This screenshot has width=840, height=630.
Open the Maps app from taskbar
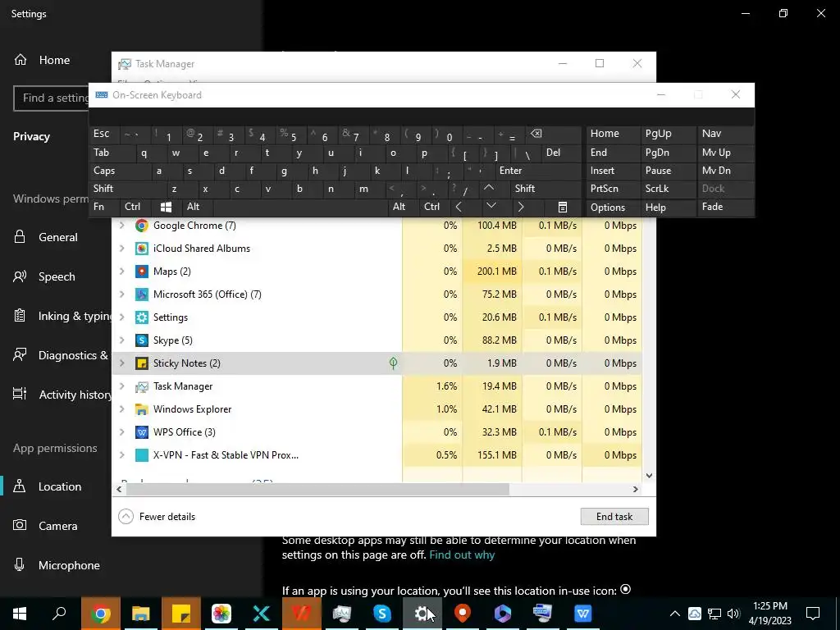463,614
